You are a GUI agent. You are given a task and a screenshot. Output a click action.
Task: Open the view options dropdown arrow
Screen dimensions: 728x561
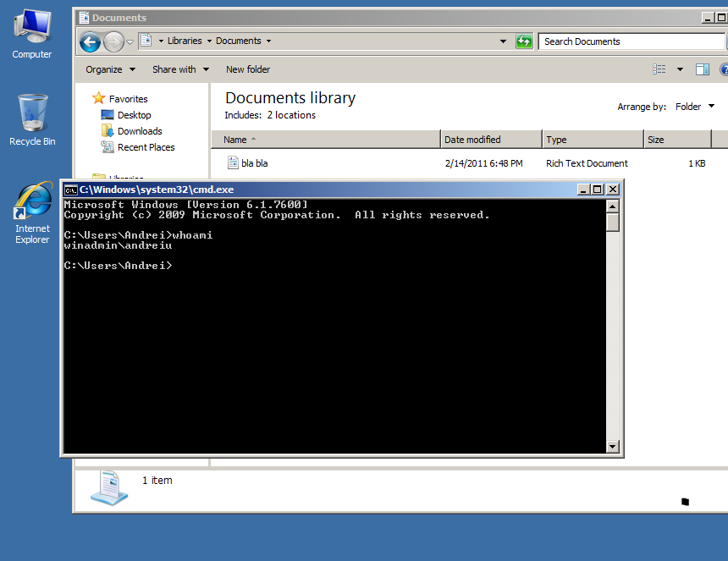(x=680, y=69)
